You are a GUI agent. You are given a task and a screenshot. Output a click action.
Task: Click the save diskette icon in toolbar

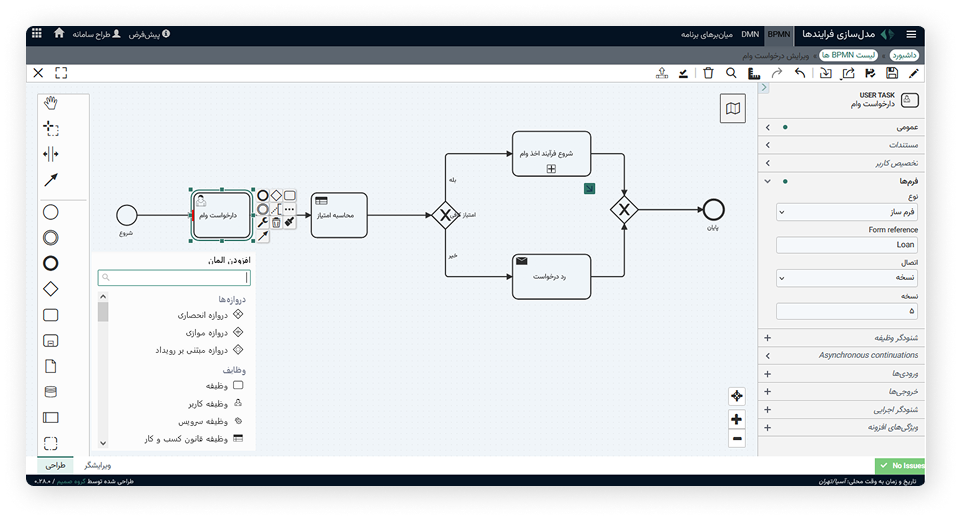[892, 73]
